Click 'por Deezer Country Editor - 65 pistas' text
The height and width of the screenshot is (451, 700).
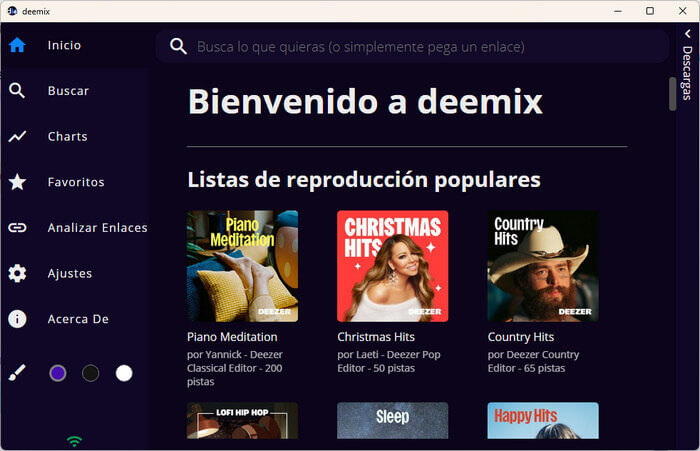[x=533, y=361]
